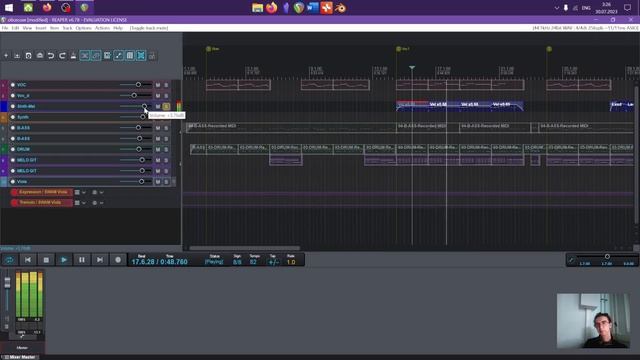The height and width of the screenshot is (360, 640).
Task: Solo the Viola track
Action: pyautogui.click(x=166, y=182)
